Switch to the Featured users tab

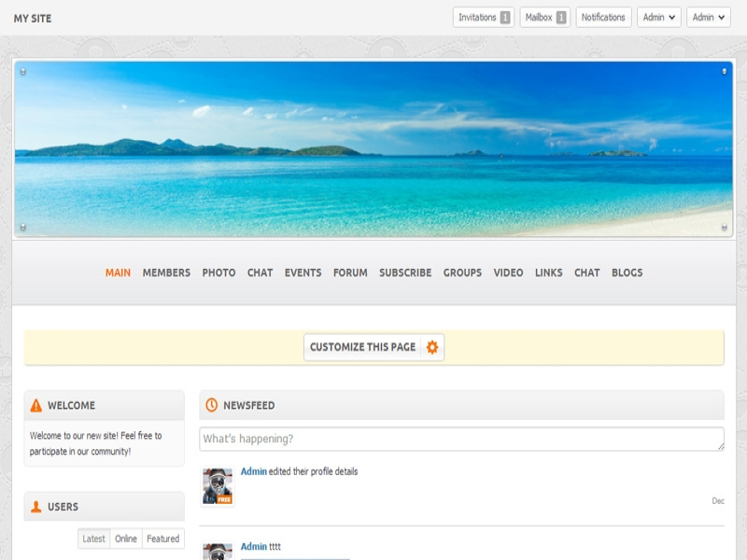tap(162, 539)
